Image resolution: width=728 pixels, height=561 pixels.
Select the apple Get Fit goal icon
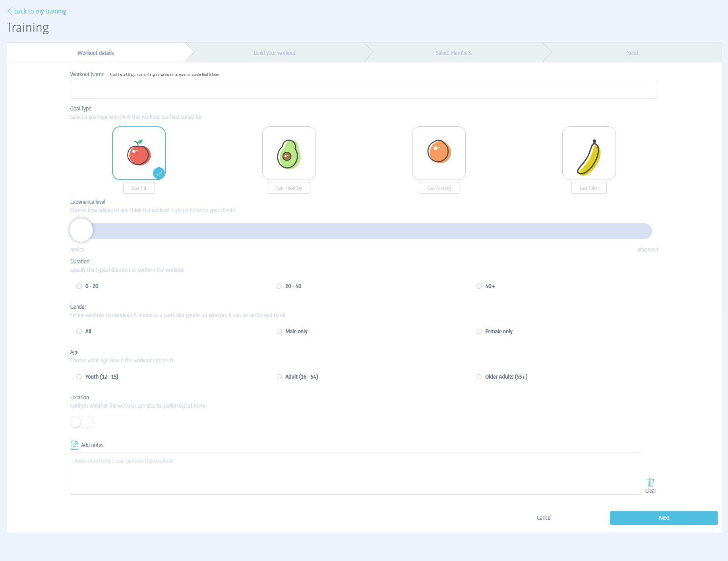click(139, 153)
